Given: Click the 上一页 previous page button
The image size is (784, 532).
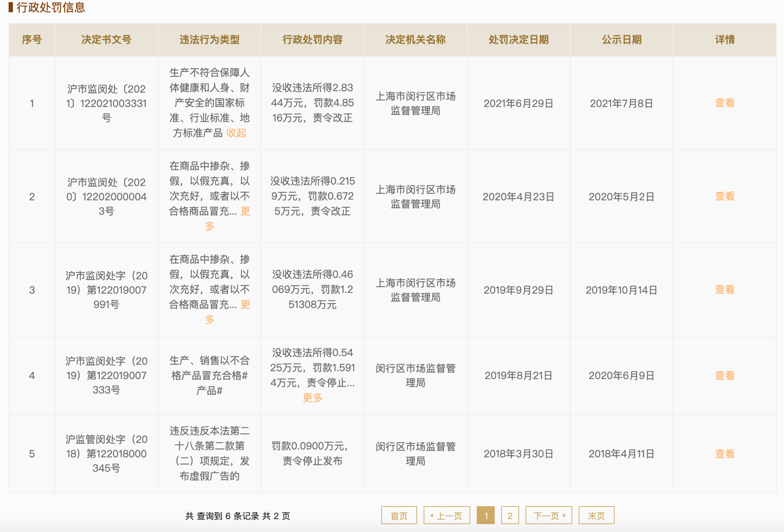Looking at the screenshot, I should (447, 515).
